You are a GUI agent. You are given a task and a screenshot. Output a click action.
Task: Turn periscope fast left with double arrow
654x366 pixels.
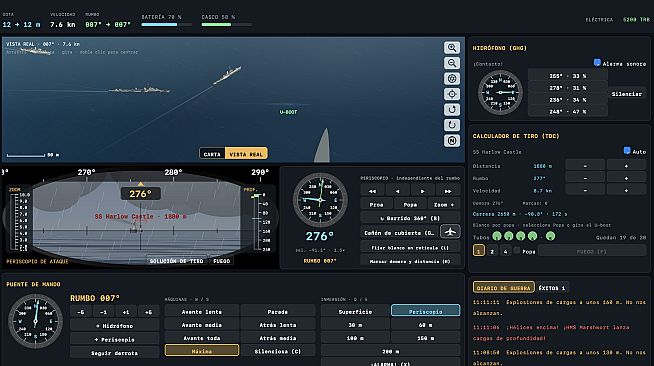[372, 191]
